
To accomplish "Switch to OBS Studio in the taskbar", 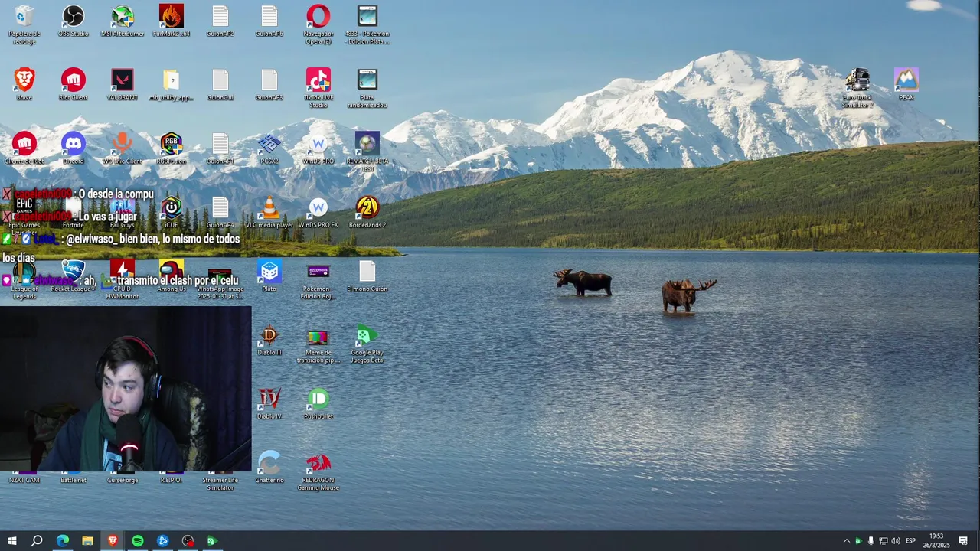I will (188, 541).
